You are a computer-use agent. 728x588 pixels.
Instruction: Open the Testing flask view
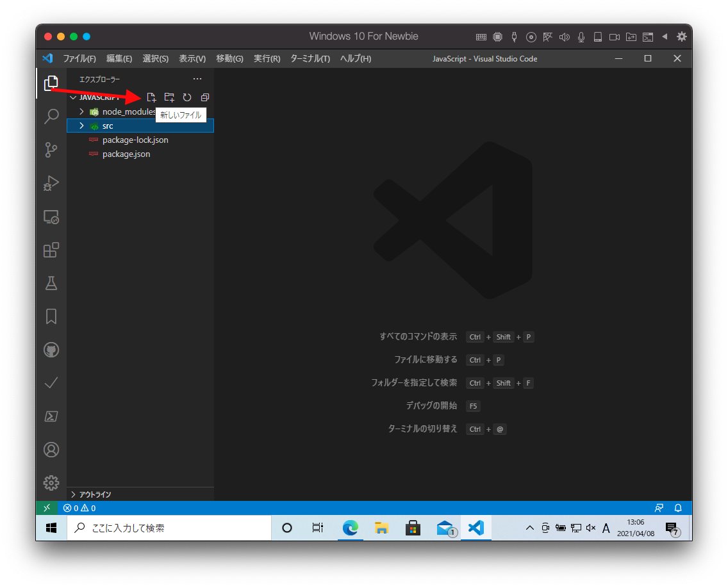coord(51,283)
